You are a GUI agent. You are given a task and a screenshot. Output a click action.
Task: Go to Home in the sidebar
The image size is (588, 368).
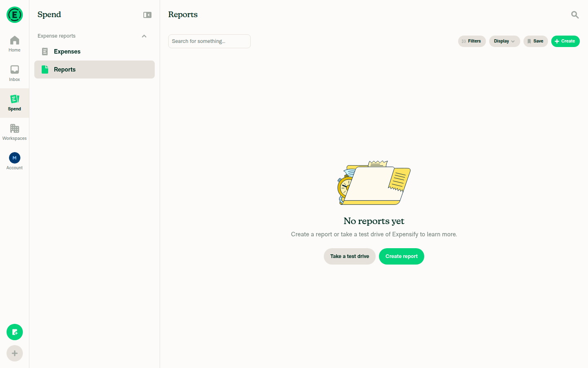(15, 44)
